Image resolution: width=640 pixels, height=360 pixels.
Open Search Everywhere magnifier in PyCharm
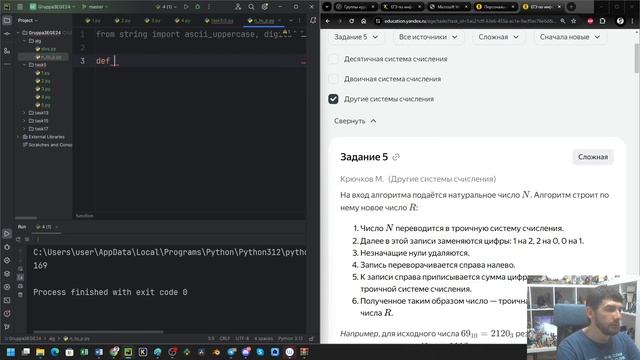click(x=251, y=7)
